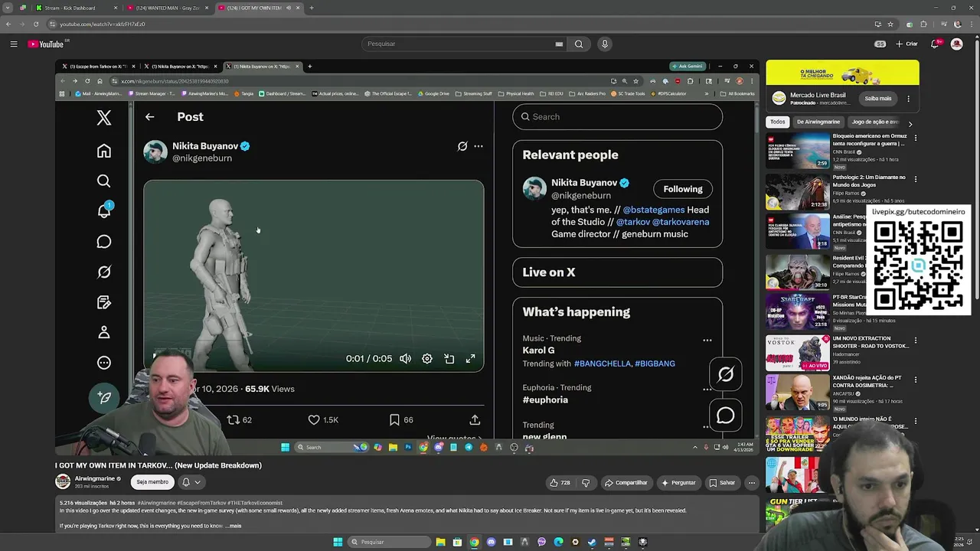The width and height of the screenshot is (980, 551).
Task: Click the Criar create button
Action: [x=906, y=44]
